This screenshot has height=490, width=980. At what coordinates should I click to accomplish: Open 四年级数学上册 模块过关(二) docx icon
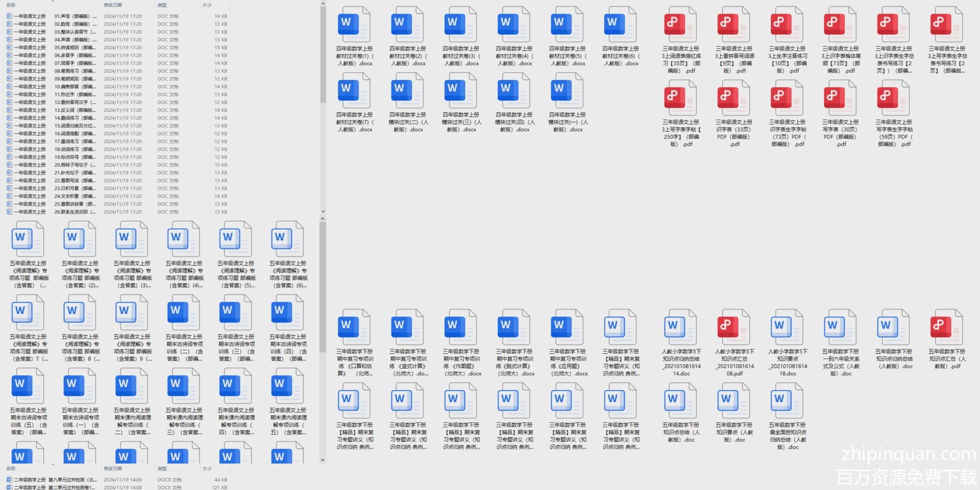pos(407,92)
